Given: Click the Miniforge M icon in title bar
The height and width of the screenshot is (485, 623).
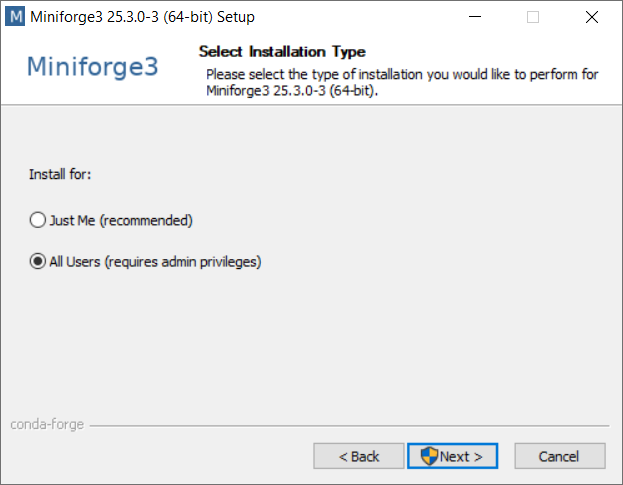Looking at the screenshot, I should (x=15, y=17).
